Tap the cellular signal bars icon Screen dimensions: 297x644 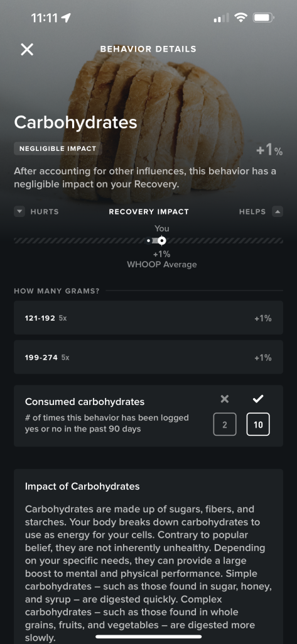click(x=222, y=18)
